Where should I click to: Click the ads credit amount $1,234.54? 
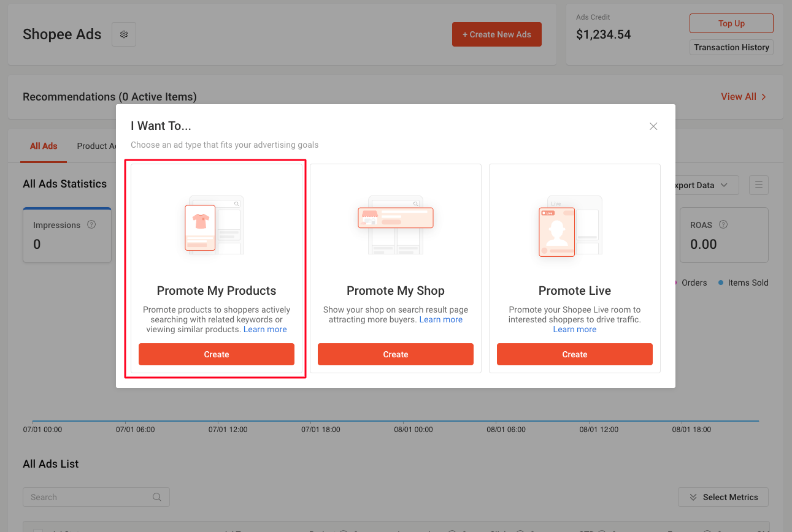604,34
